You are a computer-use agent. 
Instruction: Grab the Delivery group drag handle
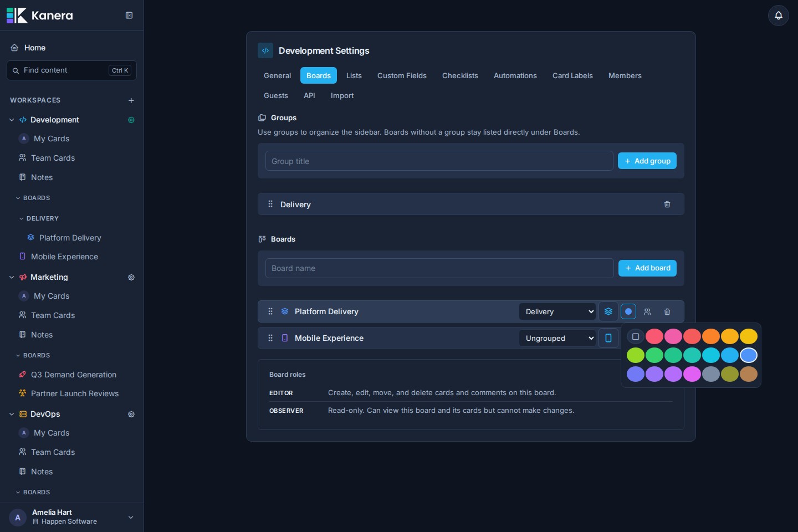pos(270,204)
